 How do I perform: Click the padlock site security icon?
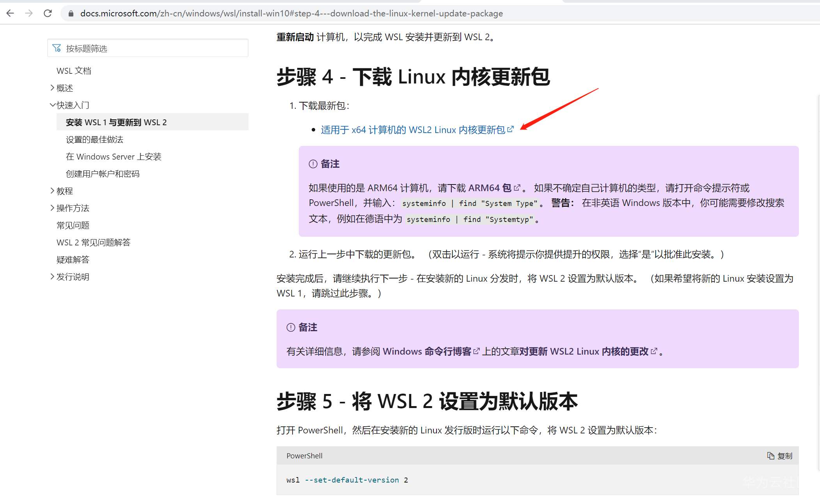pyautogui.click(x=71, y=14)
